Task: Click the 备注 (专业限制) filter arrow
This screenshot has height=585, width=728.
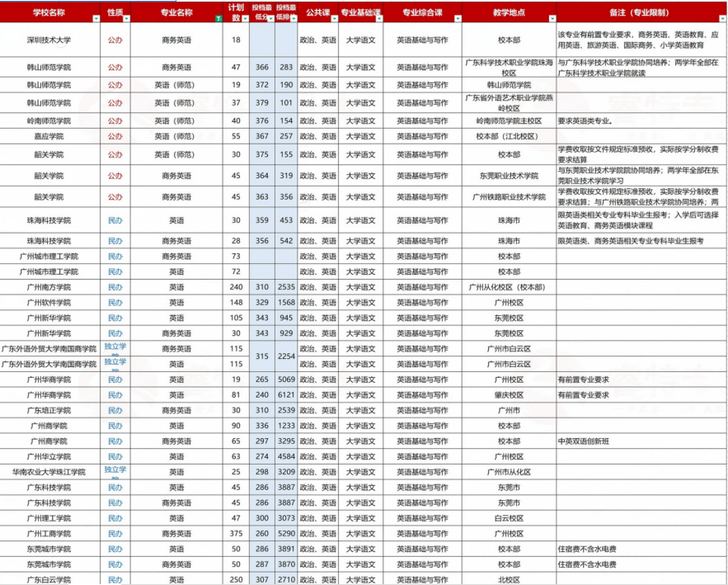Action: click(x=721, y=17)
